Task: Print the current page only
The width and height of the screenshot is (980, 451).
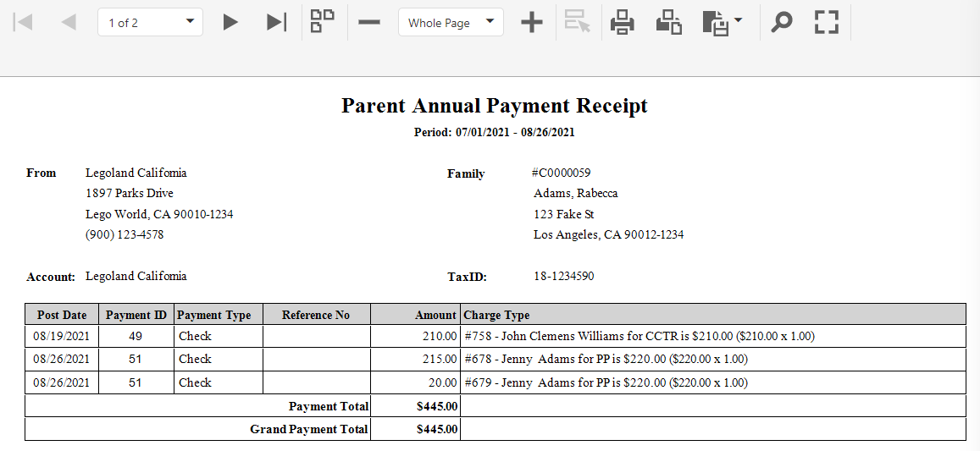Action: coord(668,22)
